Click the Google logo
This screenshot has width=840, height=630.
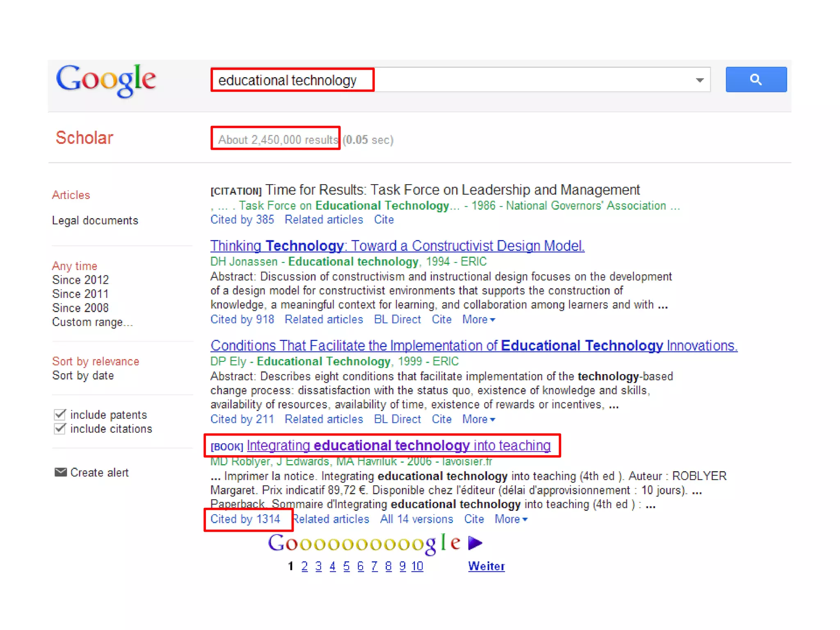pyautogui.click(x=106, y=80)
